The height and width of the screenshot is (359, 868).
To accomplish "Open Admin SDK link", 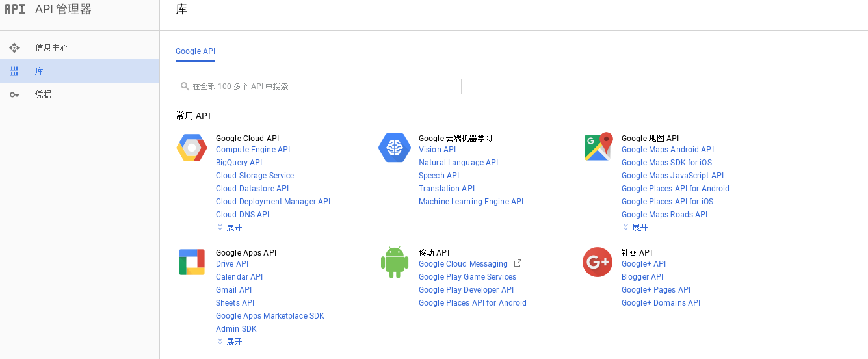I will pos(236,329).
